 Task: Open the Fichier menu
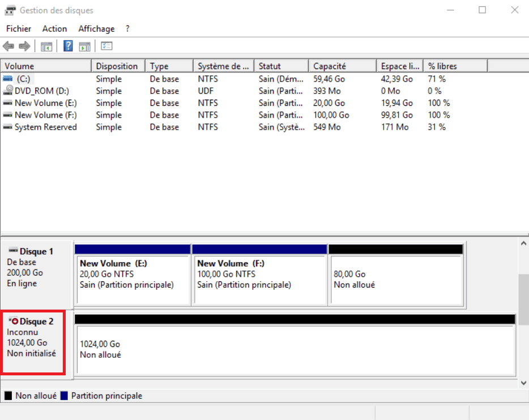[19, 29]
